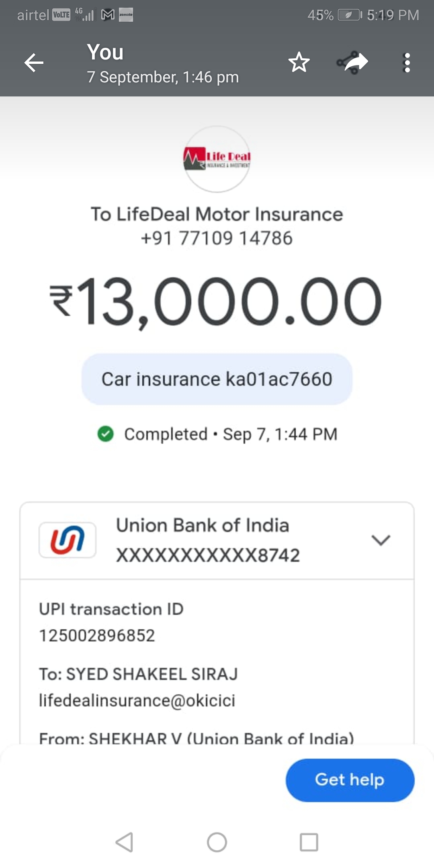Tap the Android recent apps button
434x868 pixels.
309,842
